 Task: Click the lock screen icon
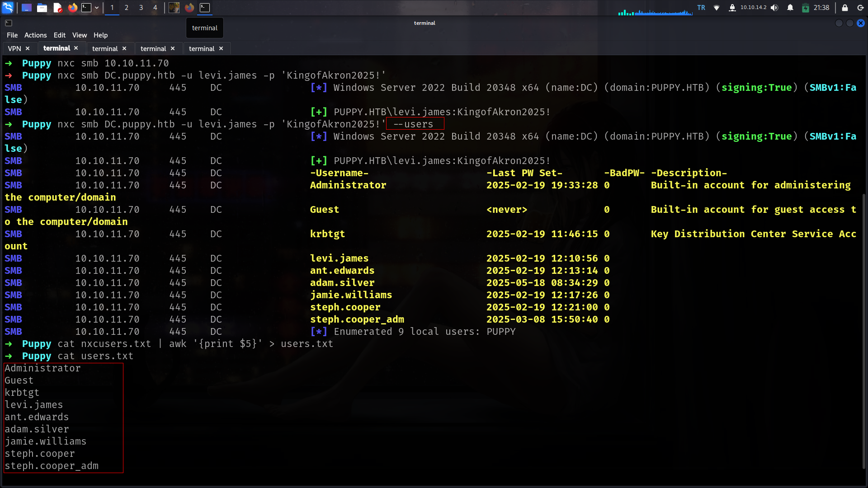[844, 8]
